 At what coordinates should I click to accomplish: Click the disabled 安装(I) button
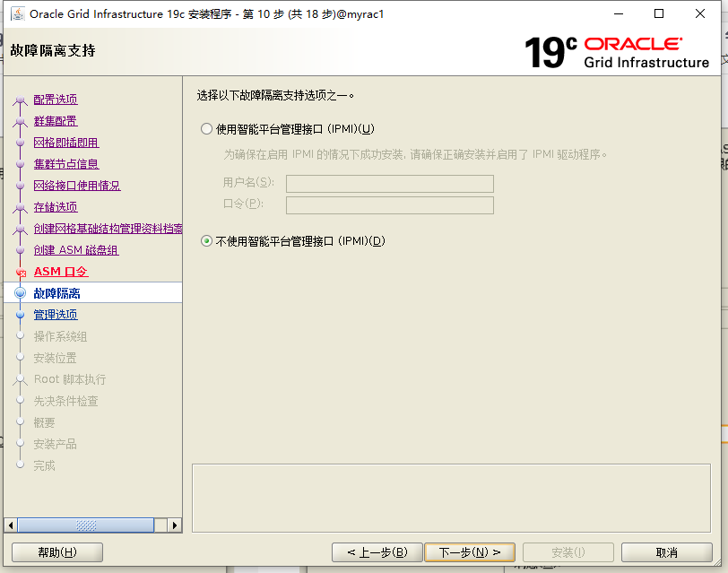pos(568,552)
